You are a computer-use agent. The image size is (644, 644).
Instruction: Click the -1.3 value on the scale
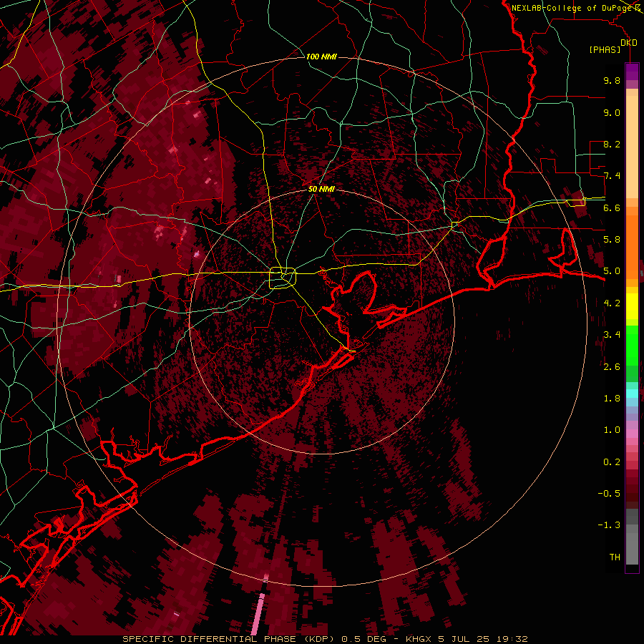coord(609,526)
